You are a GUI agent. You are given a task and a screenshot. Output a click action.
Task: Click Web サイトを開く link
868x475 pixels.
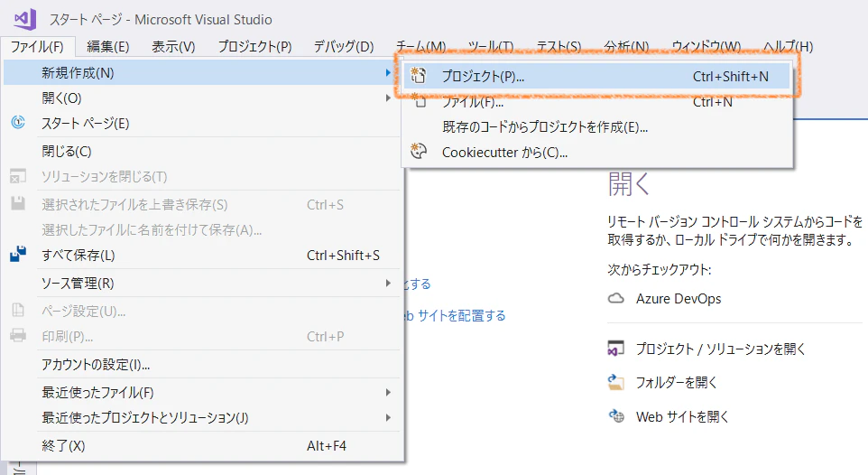[x=682, y=416]
